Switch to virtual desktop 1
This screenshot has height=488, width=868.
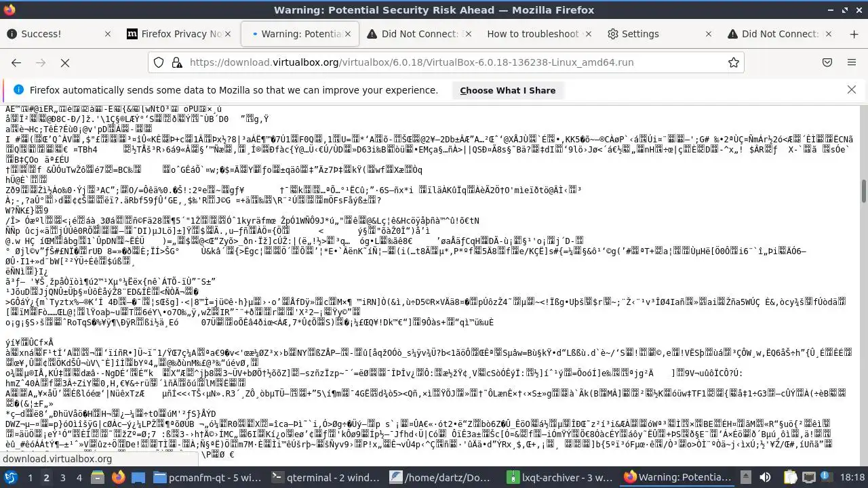pyautogui.click(x=30, y=477)
